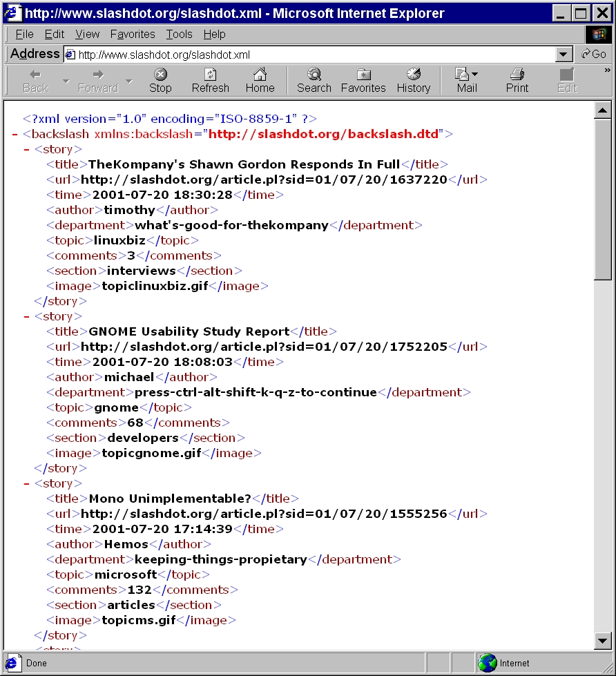
Task: Open the Favorites menu in menu bar
Action: click(133, 34)
